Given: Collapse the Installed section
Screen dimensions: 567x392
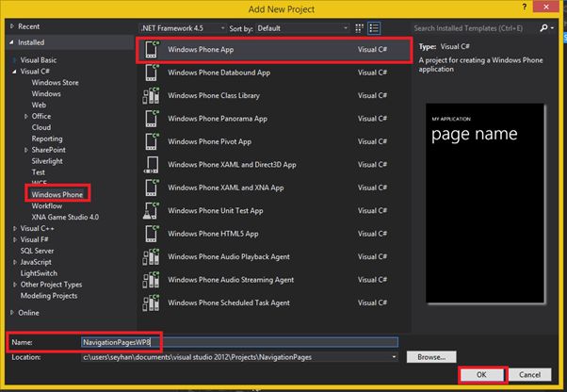Looking at the screenshot, I should 11,42.
